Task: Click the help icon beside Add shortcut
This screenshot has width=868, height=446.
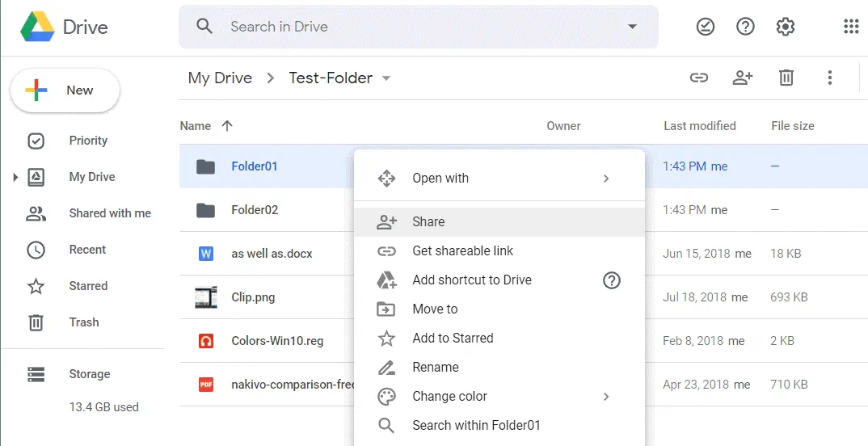Action: tap(612, 280)
